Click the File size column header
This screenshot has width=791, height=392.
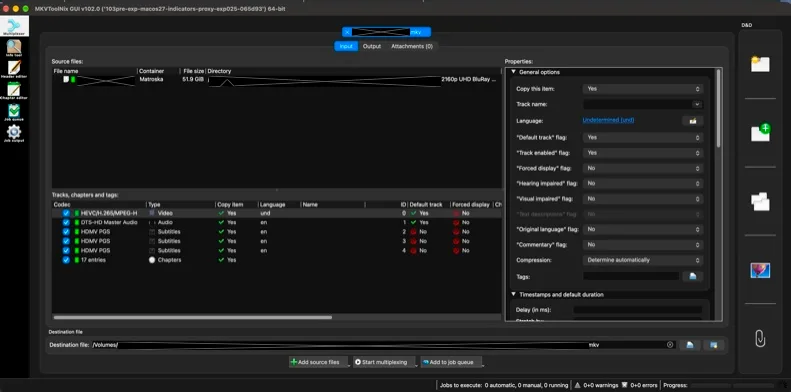[193, 71]
